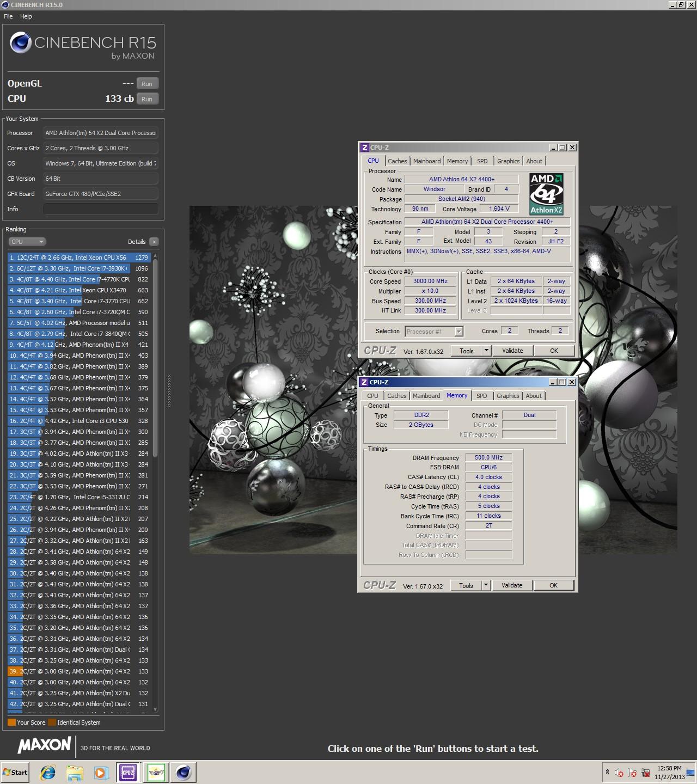Select ranking row 16 Intel Core i3 530
This screenshot has height=784, width=697.
pyautogui.click(x=79, y=421)
